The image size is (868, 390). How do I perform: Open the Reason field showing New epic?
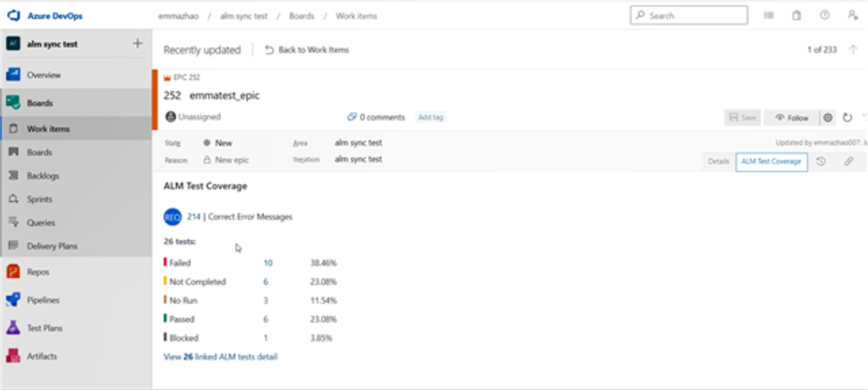(x=227, y=160)
